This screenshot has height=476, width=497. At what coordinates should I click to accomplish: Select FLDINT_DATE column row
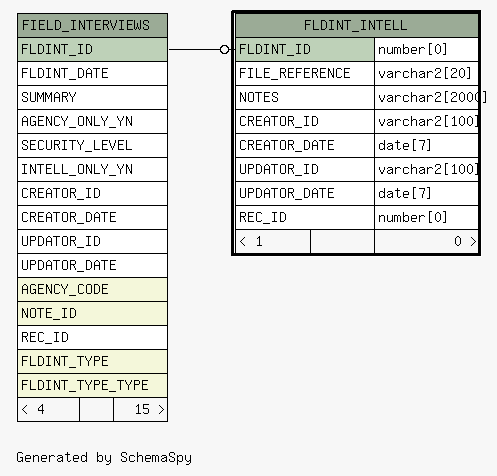tap(92, 74)
